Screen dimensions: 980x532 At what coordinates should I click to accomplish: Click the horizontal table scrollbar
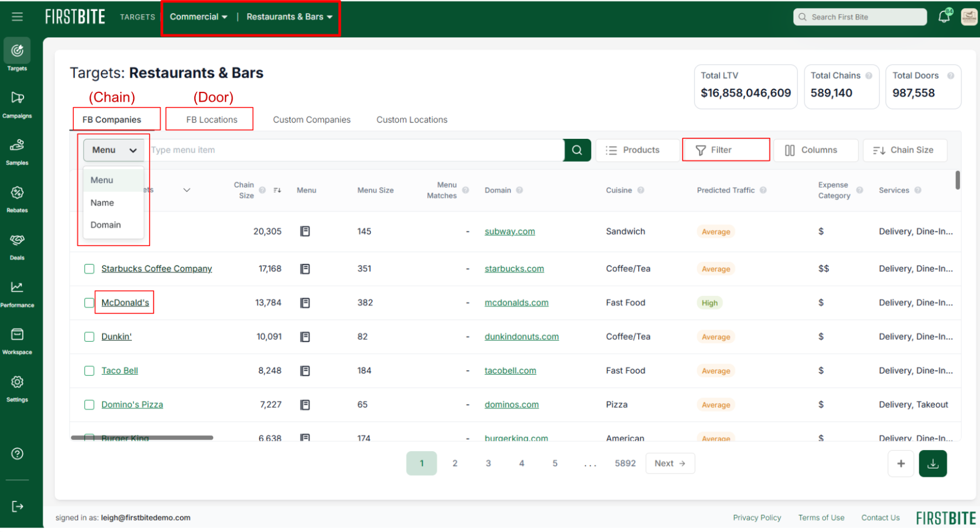tap(142, 437)
